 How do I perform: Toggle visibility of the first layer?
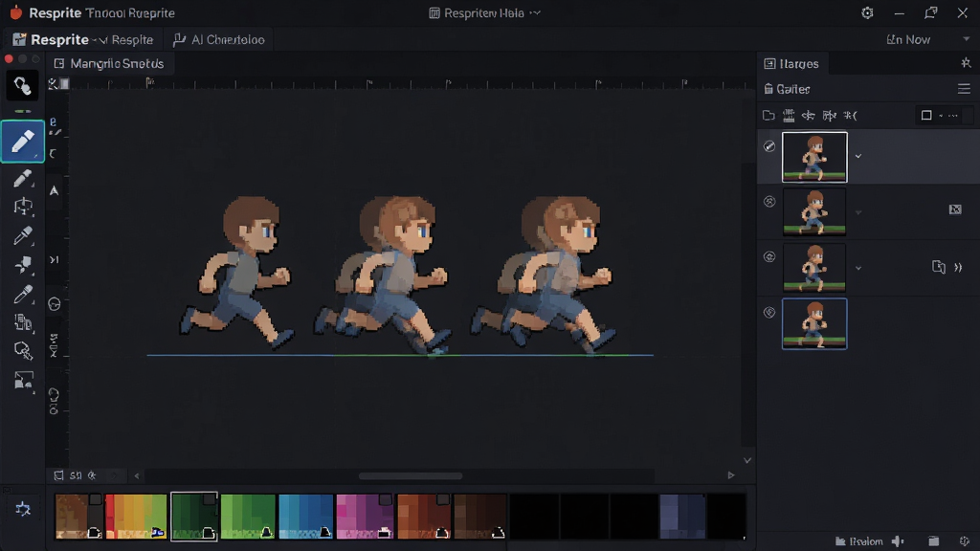(769, 146)
